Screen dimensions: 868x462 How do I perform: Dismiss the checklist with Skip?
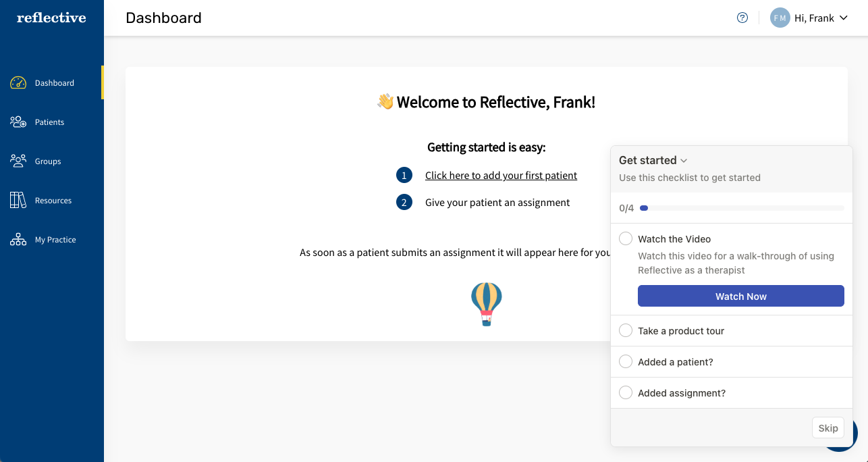828,428
